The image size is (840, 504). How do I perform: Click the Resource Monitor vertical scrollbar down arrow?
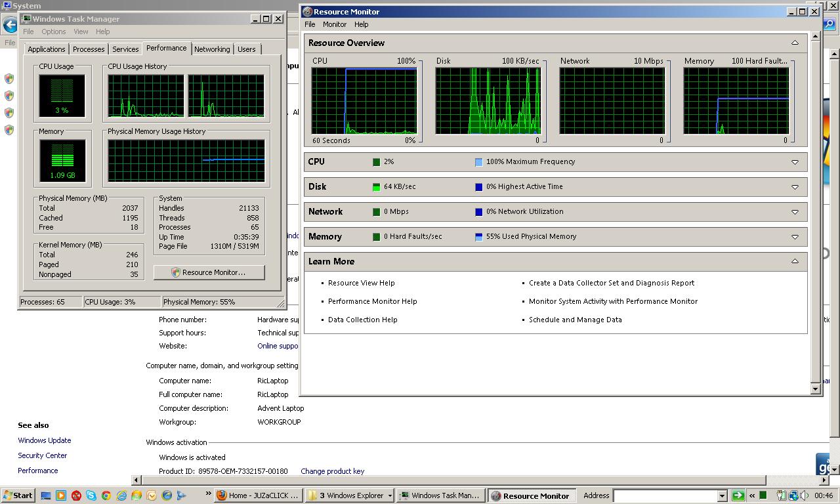pos(816,389)
